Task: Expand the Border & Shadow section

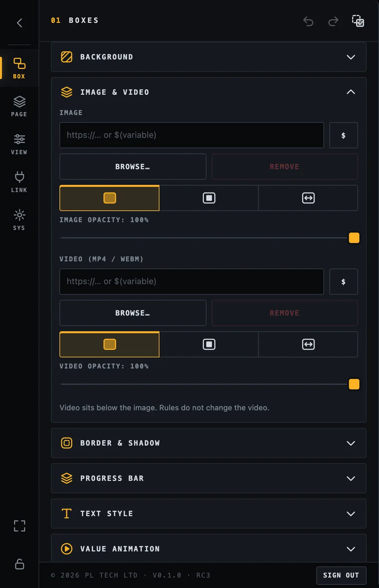Action: pyautogui.click(x=351, y=443)
